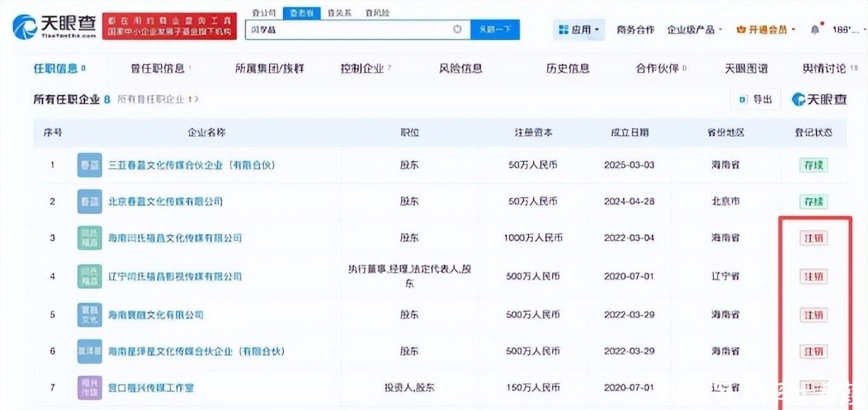Click the 天眼一下 search button
This screenshot has width=868, height=410.
pyautogui.click(x=495, y=29)
